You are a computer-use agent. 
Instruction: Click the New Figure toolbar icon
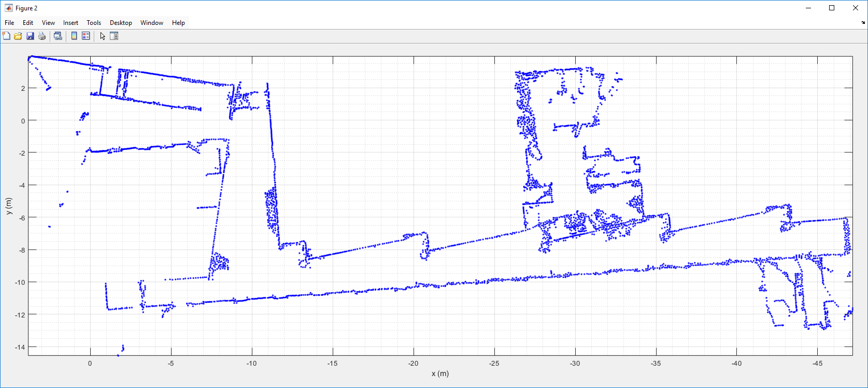(x=6, y=36)
